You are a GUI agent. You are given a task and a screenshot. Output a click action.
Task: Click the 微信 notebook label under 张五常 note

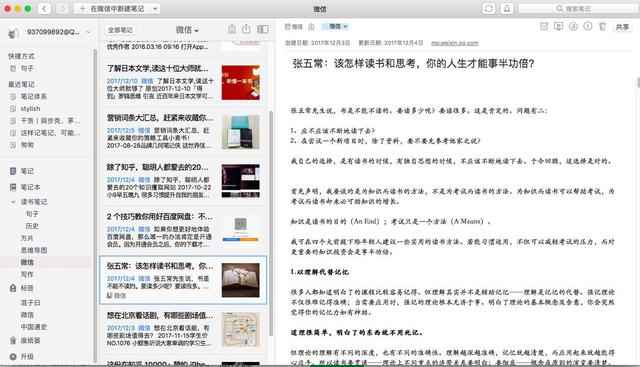tap(117, 296)
